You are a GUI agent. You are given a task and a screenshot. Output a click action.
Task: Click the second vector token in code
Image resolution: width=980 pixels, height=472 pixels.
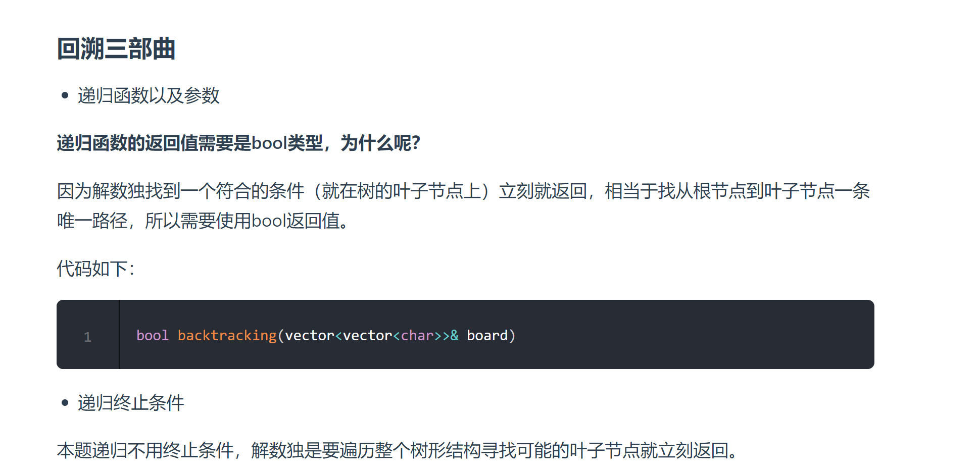click(x=367, y=336)
